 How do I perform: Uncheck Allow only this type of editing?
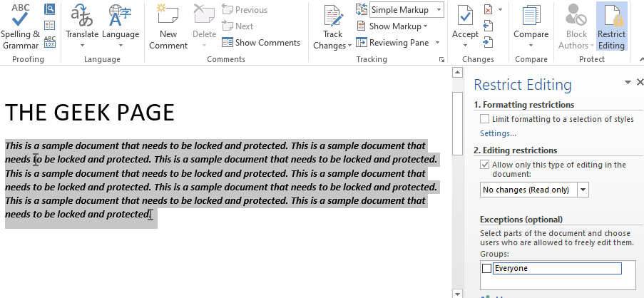click(x=485, y=165)
